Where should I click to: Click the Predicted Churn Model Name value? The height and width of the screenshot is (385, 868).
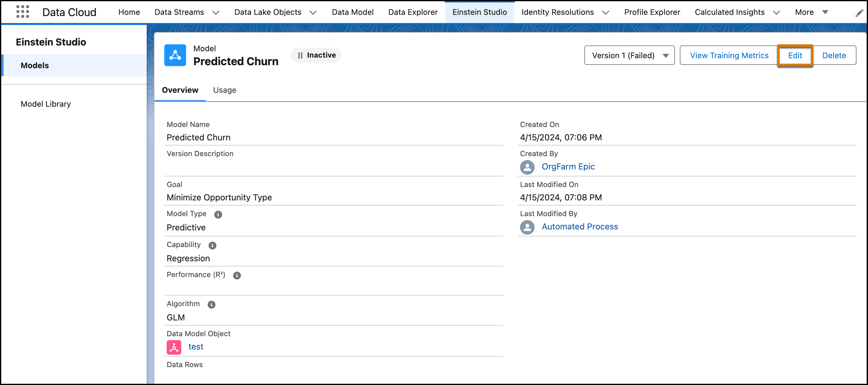[199, 138]
